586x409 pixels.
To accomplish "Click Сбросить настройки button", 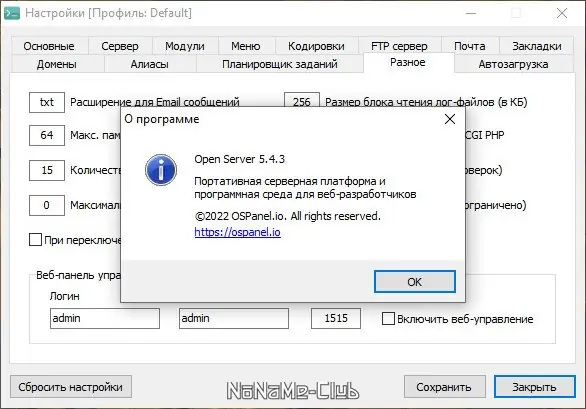I will [71, 387].
